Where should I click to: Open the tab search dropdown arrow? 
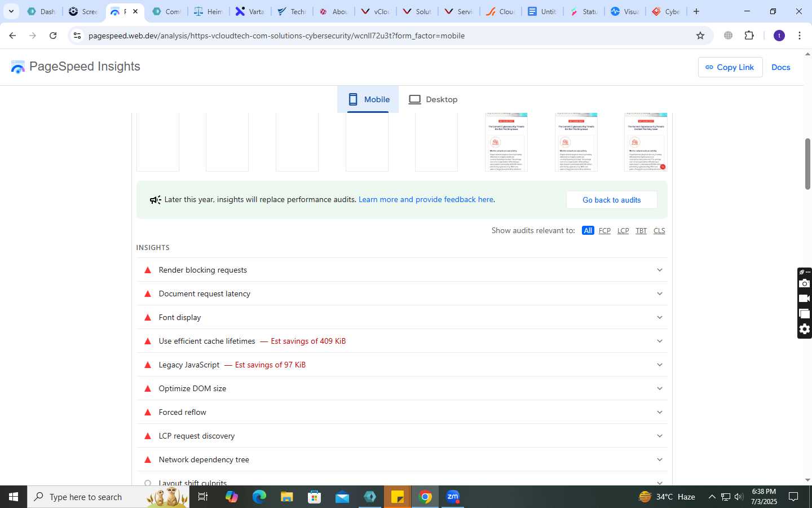point(11,11)
